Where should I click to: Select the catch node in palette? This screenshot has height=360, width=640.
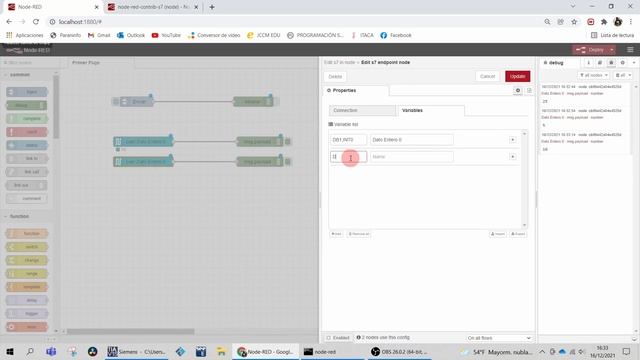[x=27, y=132]
